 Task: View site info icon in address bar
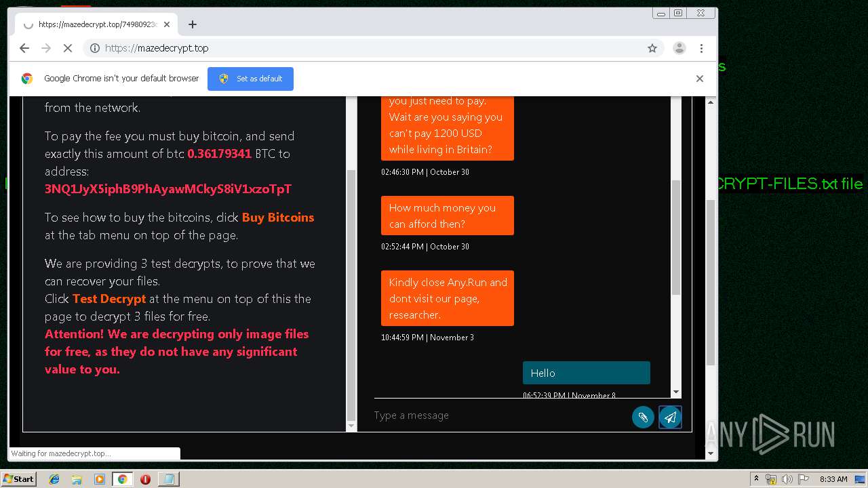point(95,48)
